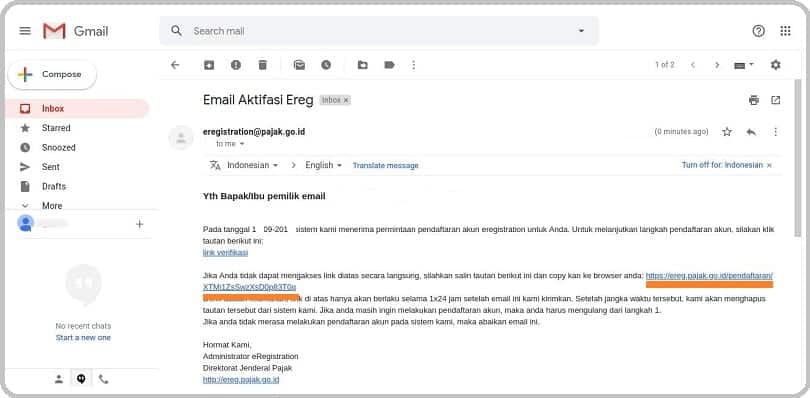Snooze this email

(x=326, y=65)
